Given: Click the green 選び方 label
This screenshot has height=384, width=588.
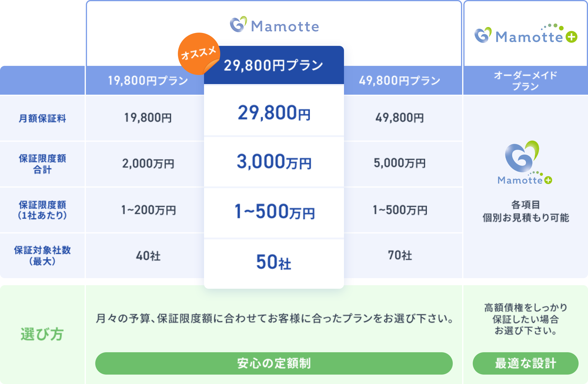Looking at the screenshot, I should pos(42,334).
